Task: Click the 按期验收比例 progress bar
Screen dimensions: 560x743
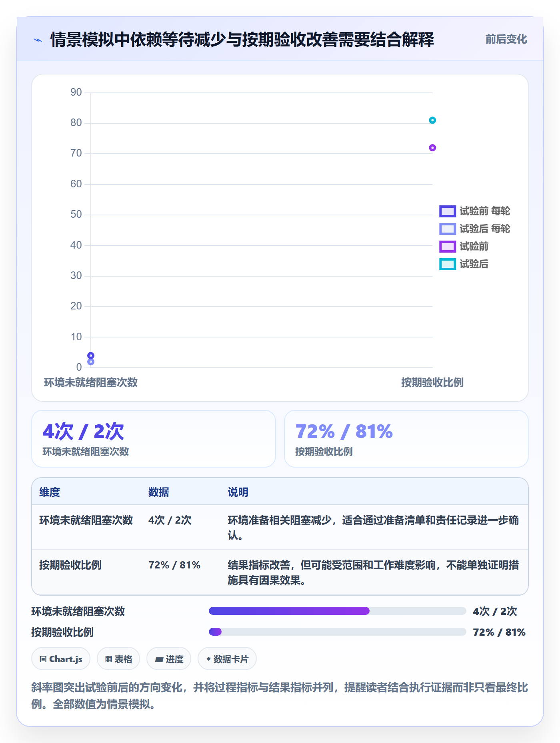Action: [338, 632]
